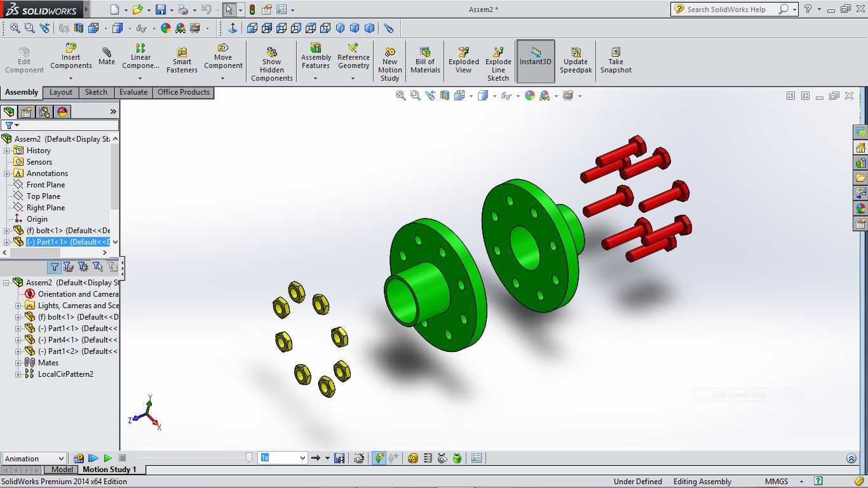
Task: Stop the animation playback
Action: [122, 458]
